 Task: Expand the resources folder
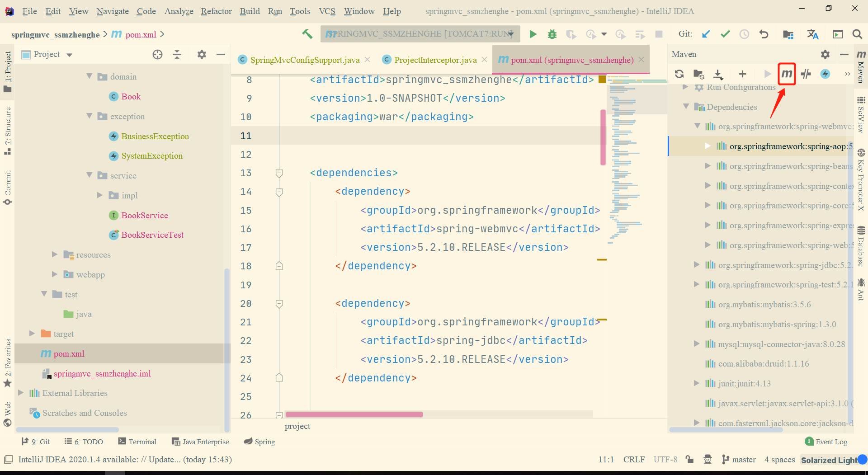(x=55, y=254)
